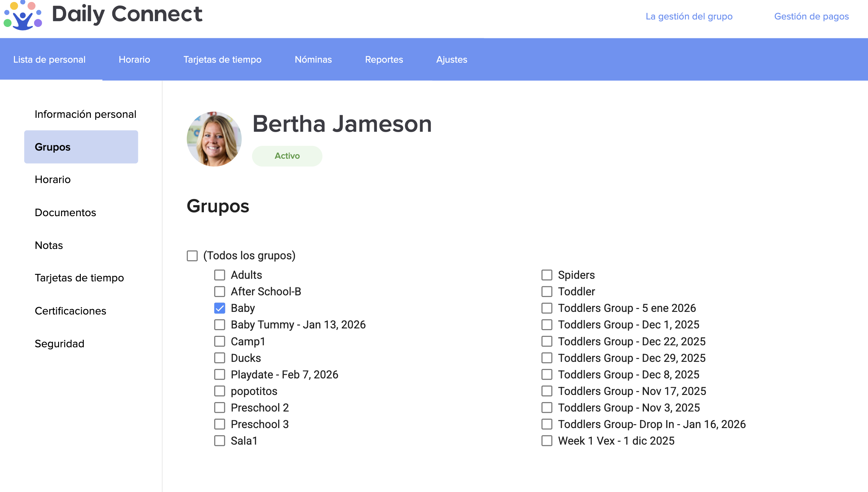868x492 pixels.
Task: Tick the Preschool 2 checkbox
Action: pyautogui.click(x=220, y=408)
